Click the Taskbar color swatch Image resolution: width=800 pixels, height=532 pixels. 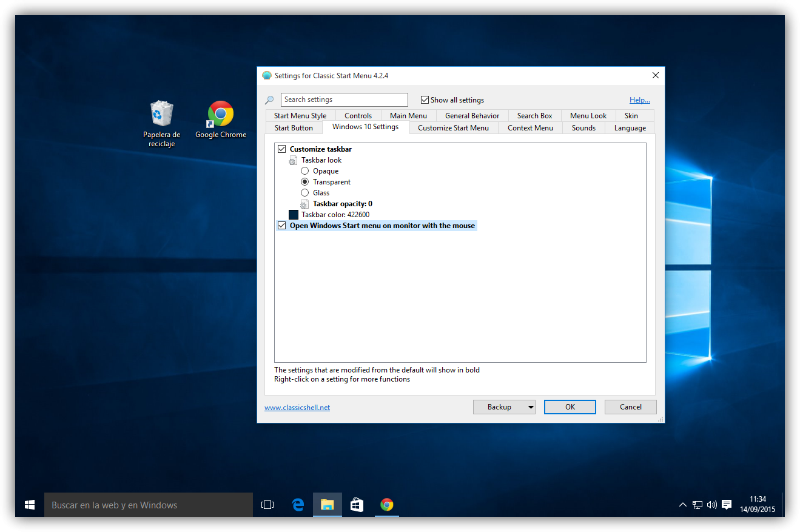tap(294, 215)
